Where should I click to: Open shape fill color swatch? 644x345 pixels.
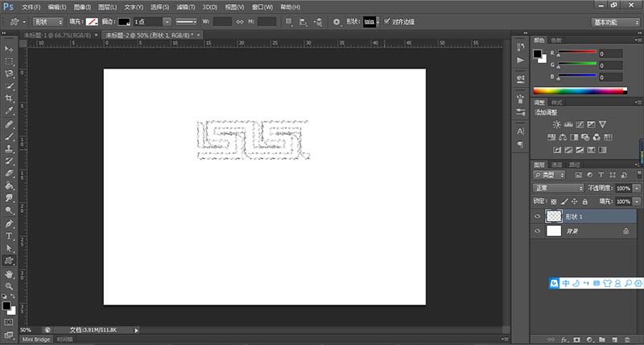tap(92, 22)
